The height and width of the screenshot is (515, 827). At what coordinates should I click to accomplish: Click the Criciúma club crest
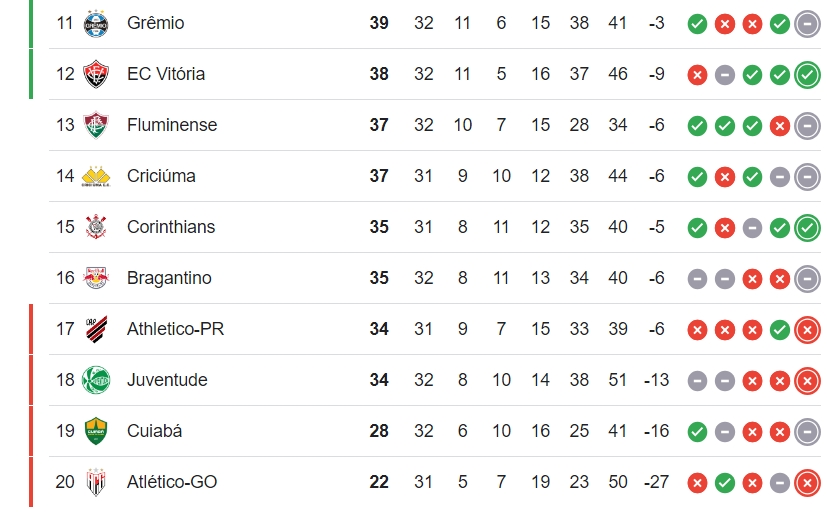[x=96, y=176]
